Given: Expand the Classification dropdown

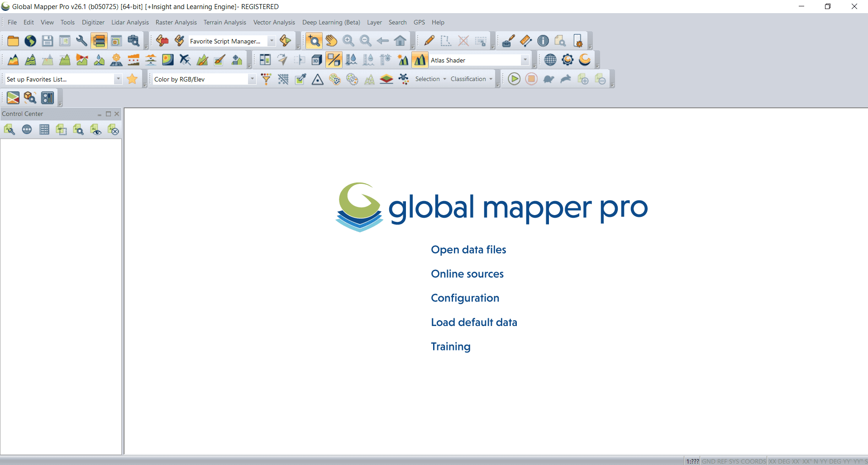Looking at the screenshot, I should pos(471,79).
